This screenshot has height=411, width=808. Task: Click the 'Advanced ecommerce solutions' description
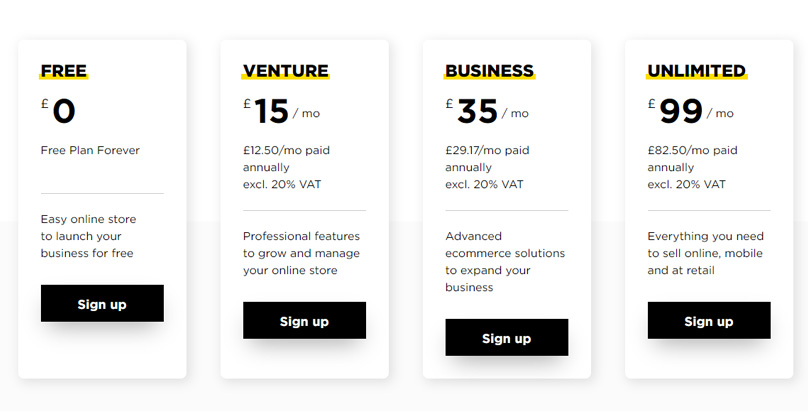505,262
